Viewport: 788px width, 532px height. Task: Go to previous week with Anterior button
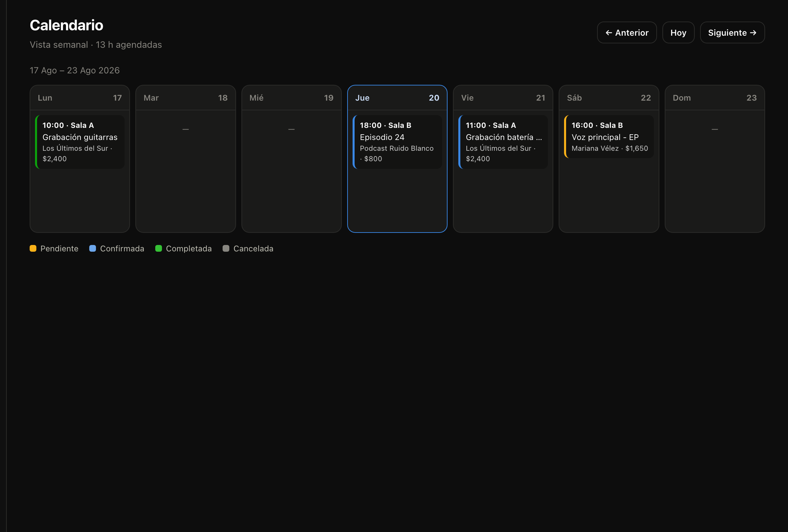(x=627, y=33)
